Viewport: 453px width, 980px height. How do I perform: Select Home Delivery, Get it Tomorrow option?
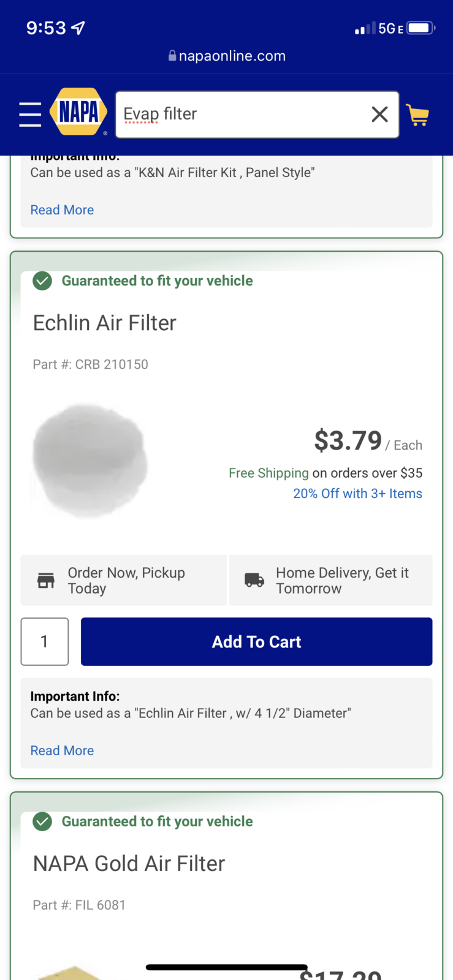coord(341,580)
